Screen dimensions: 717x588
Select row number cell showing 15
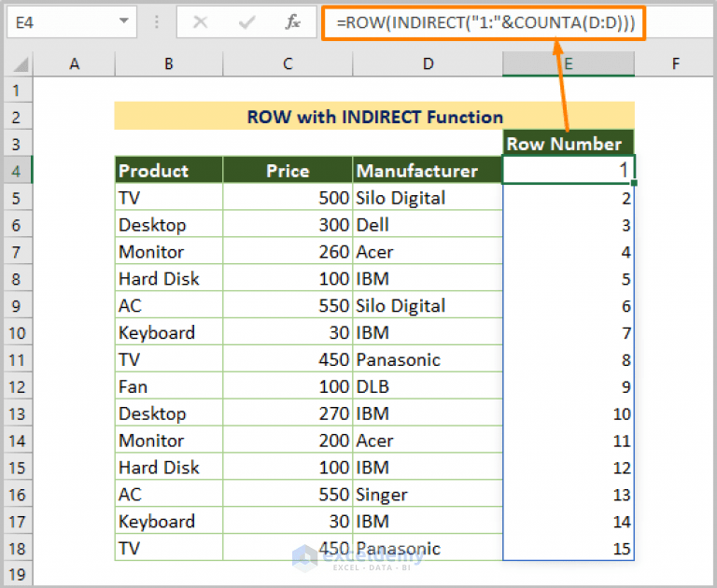tap(569, 548)
